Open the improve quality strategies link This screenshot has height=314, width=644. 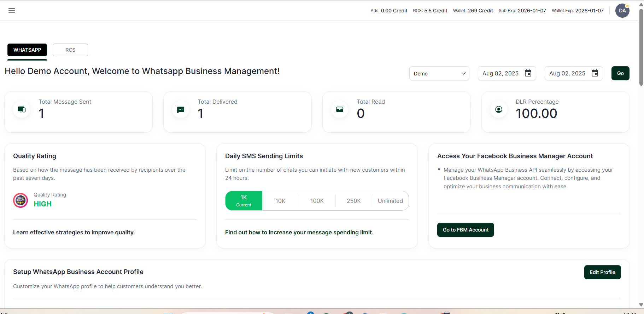(x=74, y=232)
